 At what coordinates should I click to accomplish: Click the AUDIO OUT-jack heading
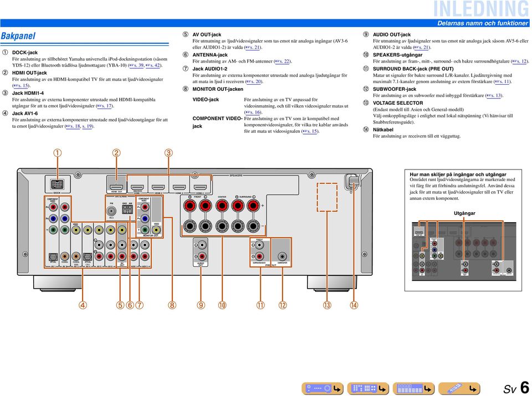(x=392, y=34)
